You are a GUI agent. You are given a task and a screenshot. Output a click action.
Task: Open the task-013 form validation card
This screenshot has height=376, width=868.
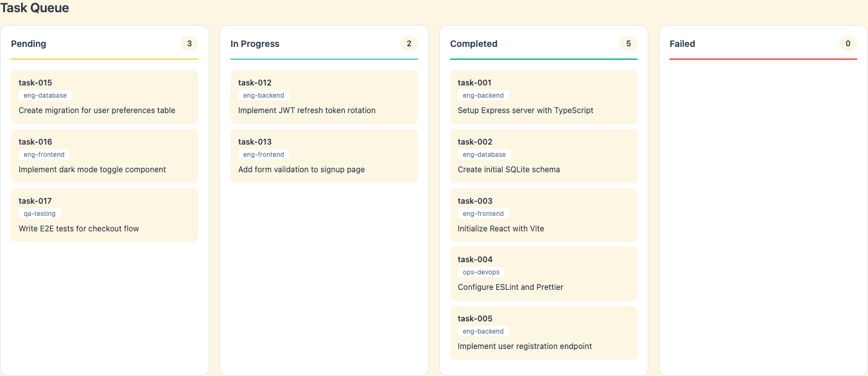[x=324, y=156]
